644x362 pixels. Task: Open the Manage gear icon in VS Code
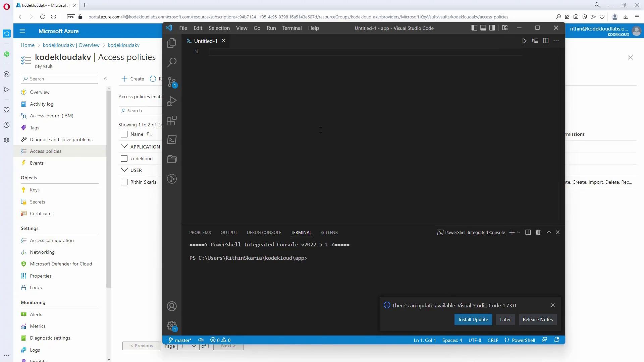[172, 325]
